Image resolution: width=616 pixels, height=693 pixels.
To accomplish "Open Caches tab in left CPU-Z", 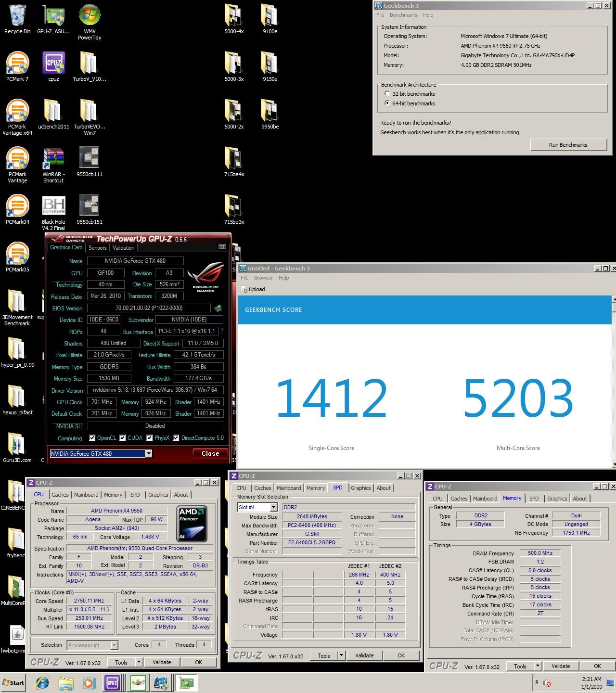I will (x=60, y=495).
